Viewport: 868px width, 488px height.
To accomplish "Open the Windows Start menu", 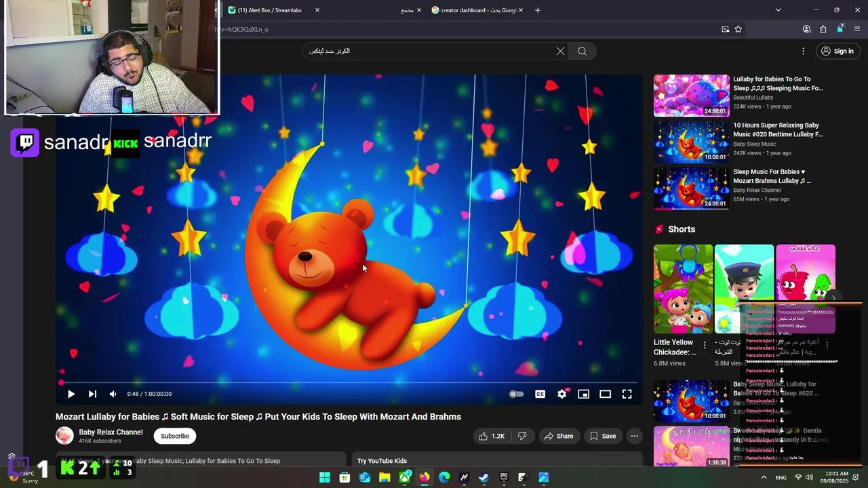I will tap(324, 477).
